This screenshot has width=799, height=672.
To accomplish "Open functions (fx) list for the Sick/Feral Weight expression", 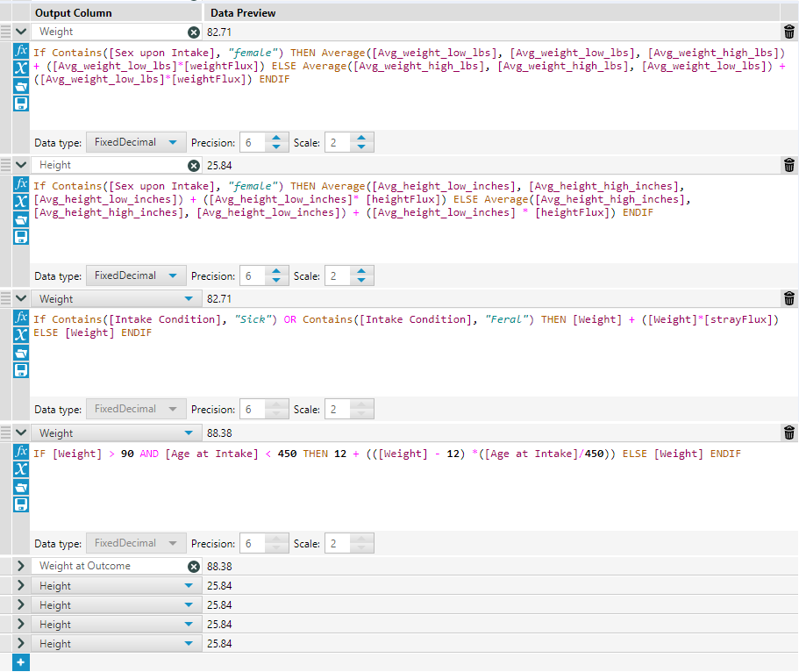I will (x=21, y=317).
